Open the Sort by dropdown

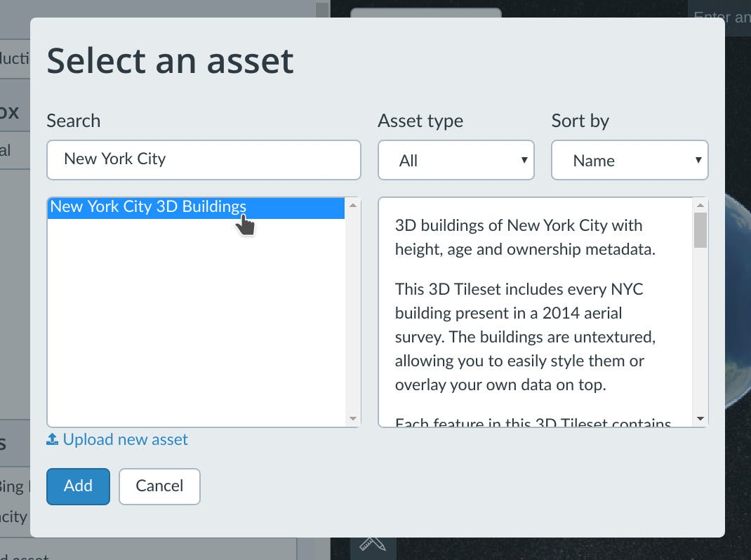click(x=629, y=160)
